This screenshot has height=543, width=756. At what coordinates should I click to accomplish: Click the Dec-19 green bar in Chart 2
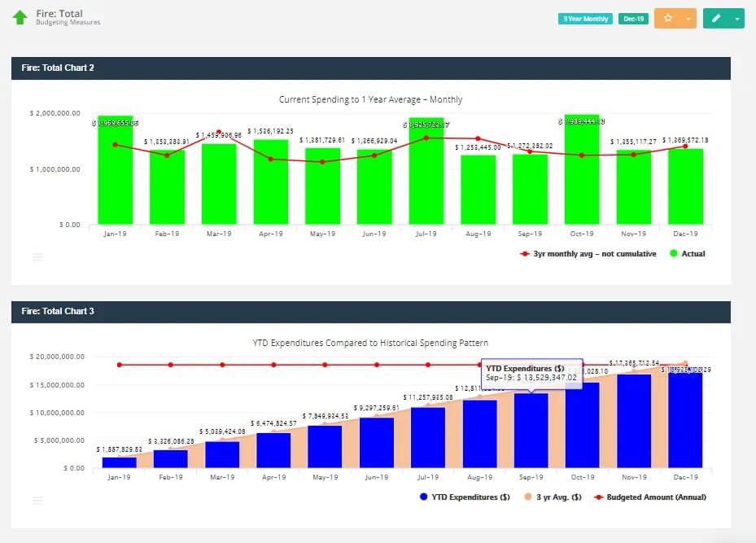685,186
